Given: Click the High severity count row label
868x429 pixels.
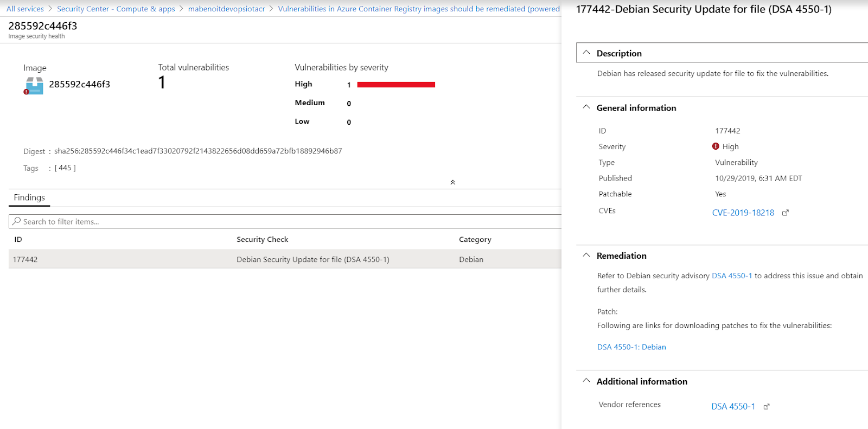Looking at the screenshot, I should (x=303, y=84).
